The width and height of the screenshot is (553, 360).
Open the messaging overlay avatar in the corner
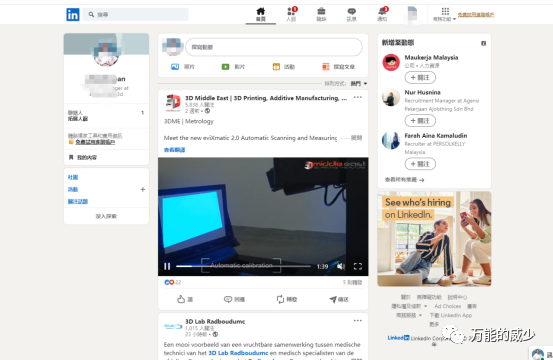538,354
